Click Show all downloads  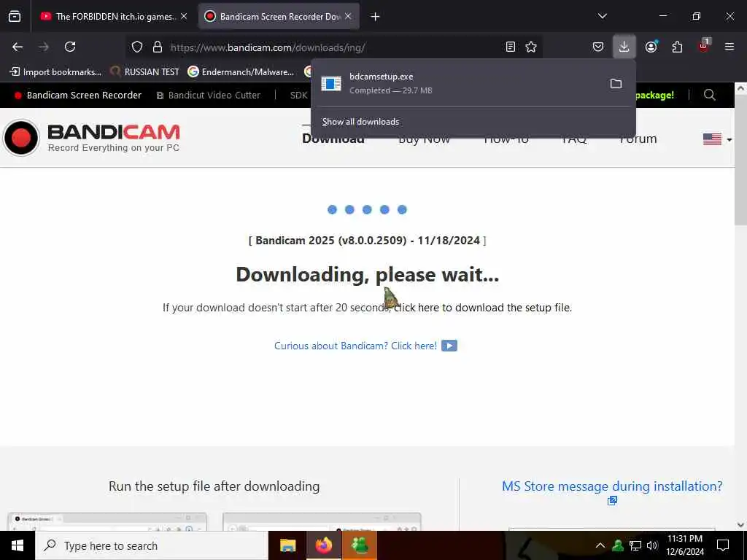[x=360, y=122]
